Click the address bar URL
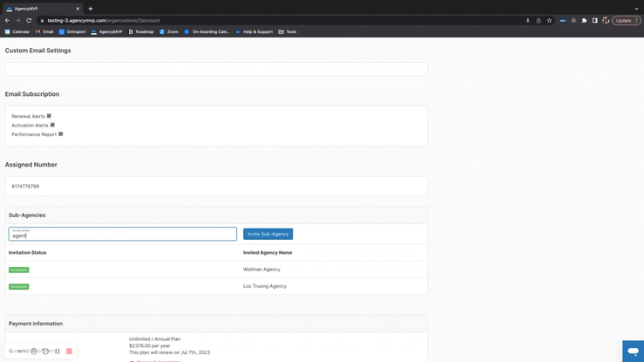This screenshot has height=362, width=644. (104, 21)
